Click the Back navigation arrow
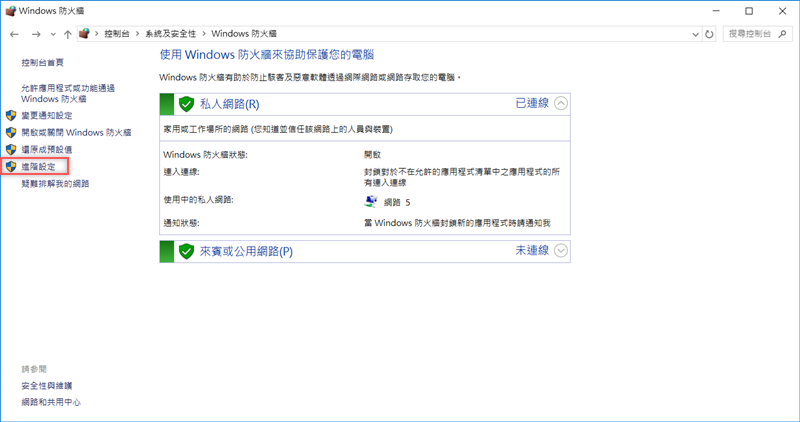 click(x=14, y=34)
